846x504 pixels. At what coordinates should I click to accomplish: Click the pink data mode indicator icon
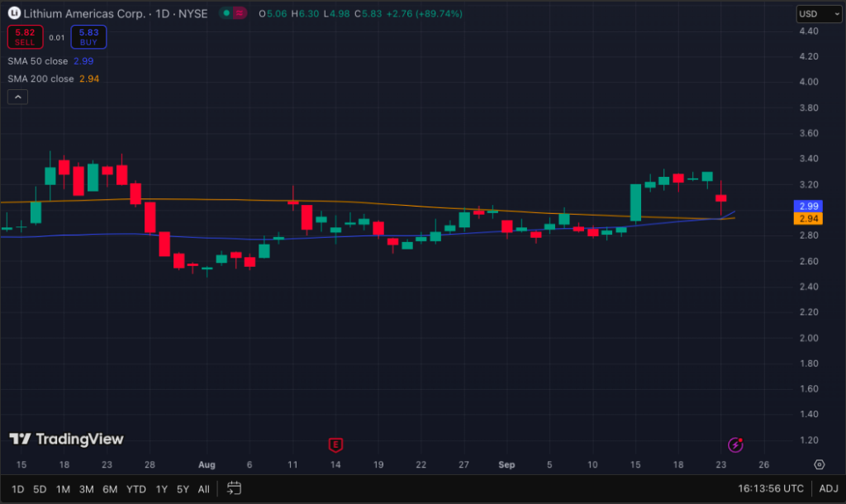tap(240, 14)
